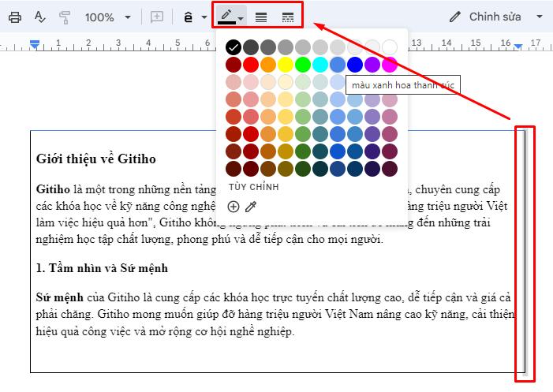
Task: Choose the black color swatch
Action: pos(234,47)
